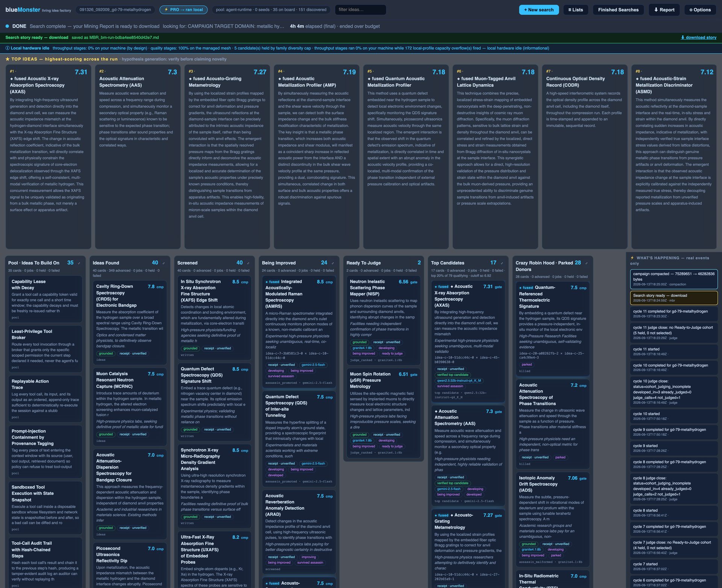Click the Search story ready download text
This screenshot has width=722, height=588.
[37, 38]
